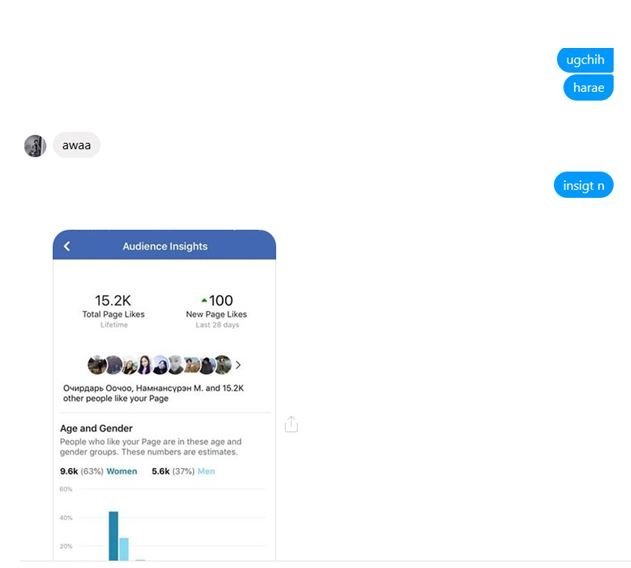Viewport: 631px width, 568px height.
Task: Select the Men legend label
Action: pyautogui.click(x=206, y=471)
